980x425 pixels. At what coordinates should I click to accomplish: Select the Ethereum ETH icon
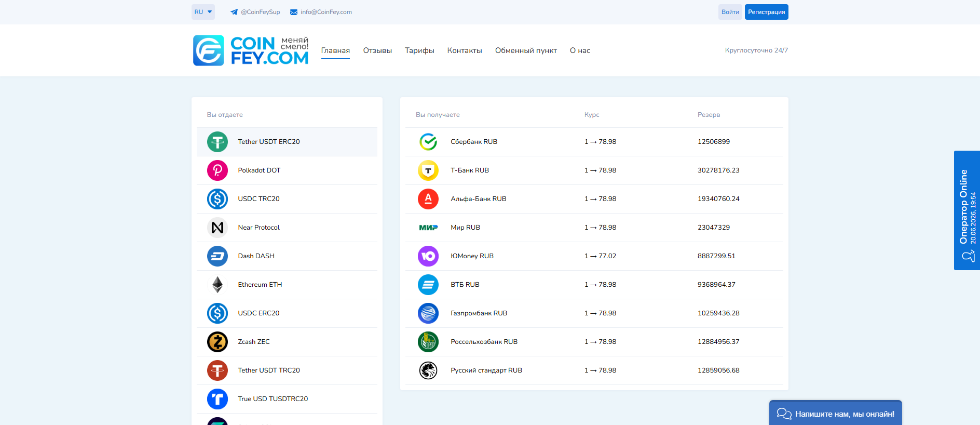point(217,285)
